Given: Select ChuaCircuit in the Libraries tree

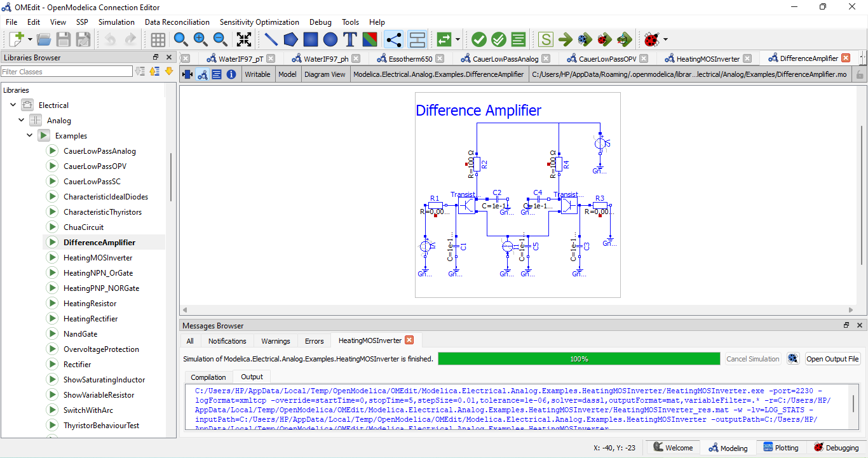Looking at the screenshot, I should (83, 227).
